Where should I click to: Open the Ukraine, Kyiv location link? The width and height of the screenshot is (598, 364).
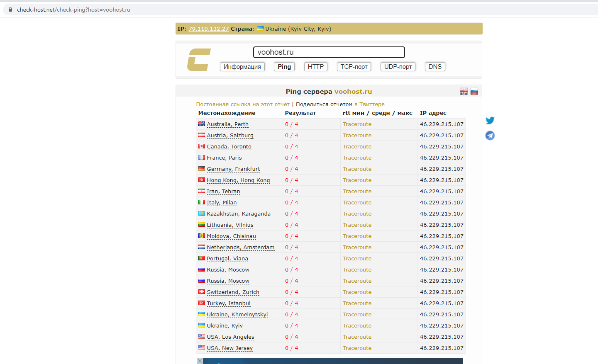pos(225,326)
